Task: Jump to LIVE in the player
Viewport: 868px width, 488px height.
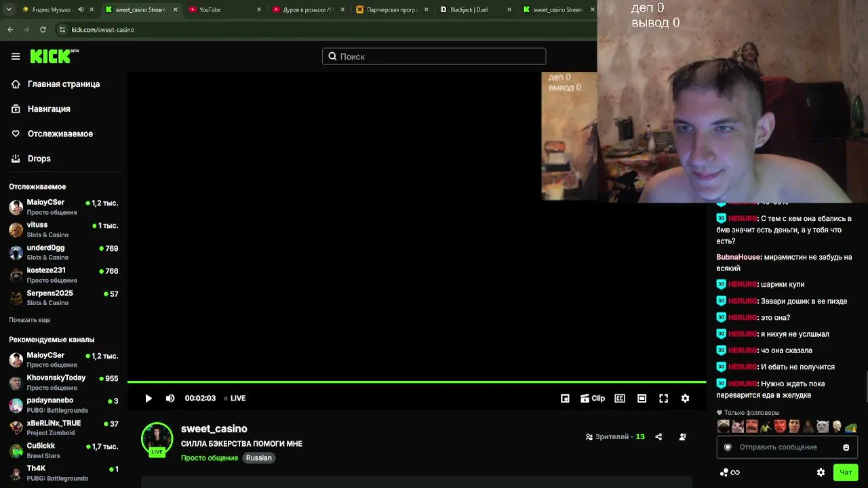Action: [235, 399]
